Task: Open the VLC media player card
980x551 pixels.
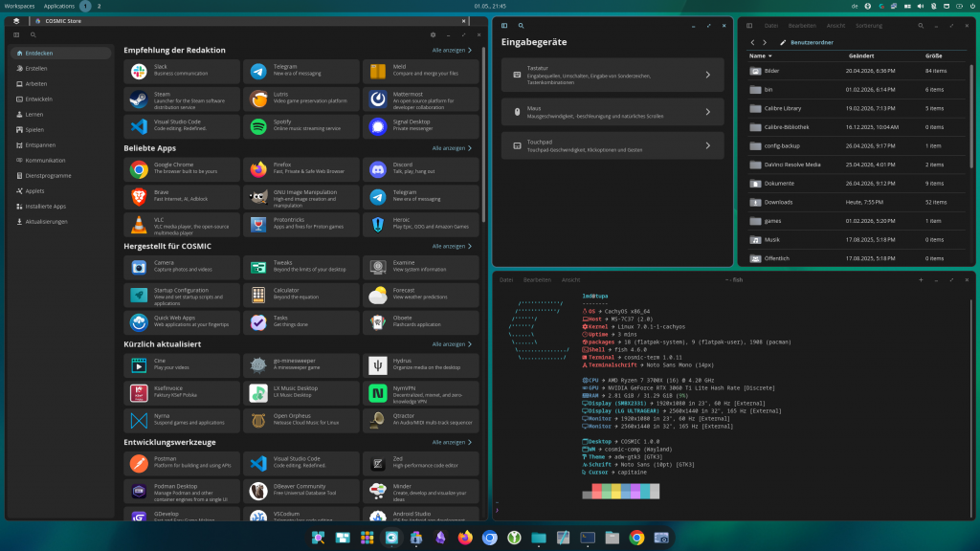Action: click(x=181, y=224)
